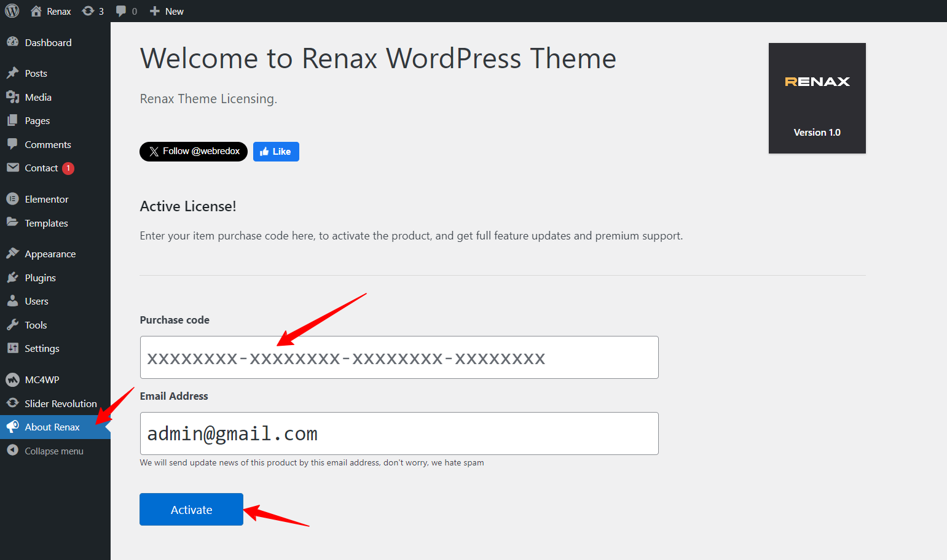Open the New content menu

(x=167, y=11)
